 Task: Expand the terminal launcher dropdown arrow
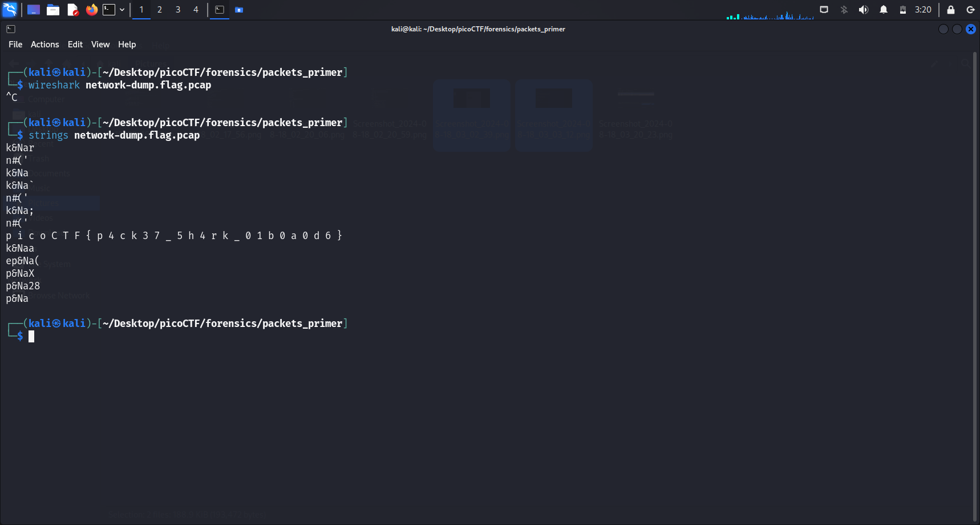122,10
